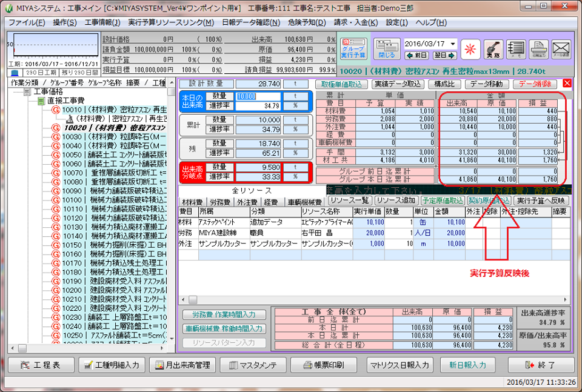Click the red データ削除 button
The height and width of the screenshot is (392, 582).
pos(535,84)
